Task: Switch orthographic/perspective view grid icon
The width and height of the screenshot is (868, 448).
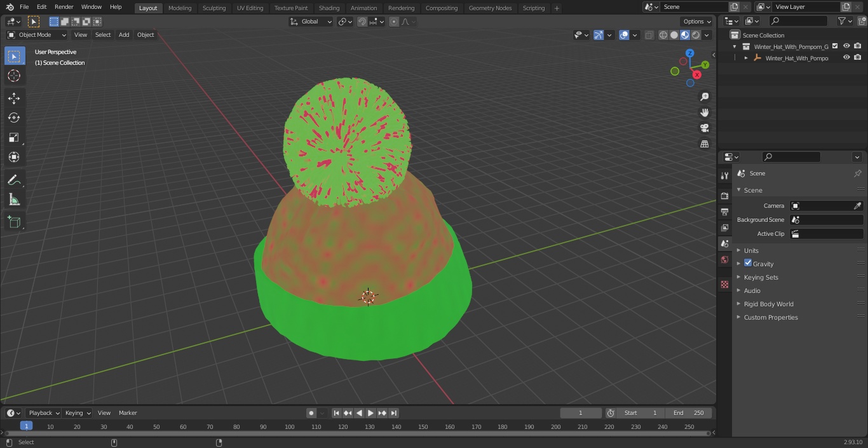Action: tap(704, 144)
